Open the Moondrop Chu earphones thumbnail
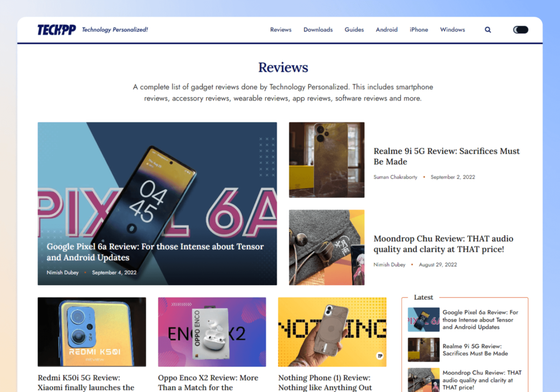This screenshot has width=560, height=392. coord(327,248)
